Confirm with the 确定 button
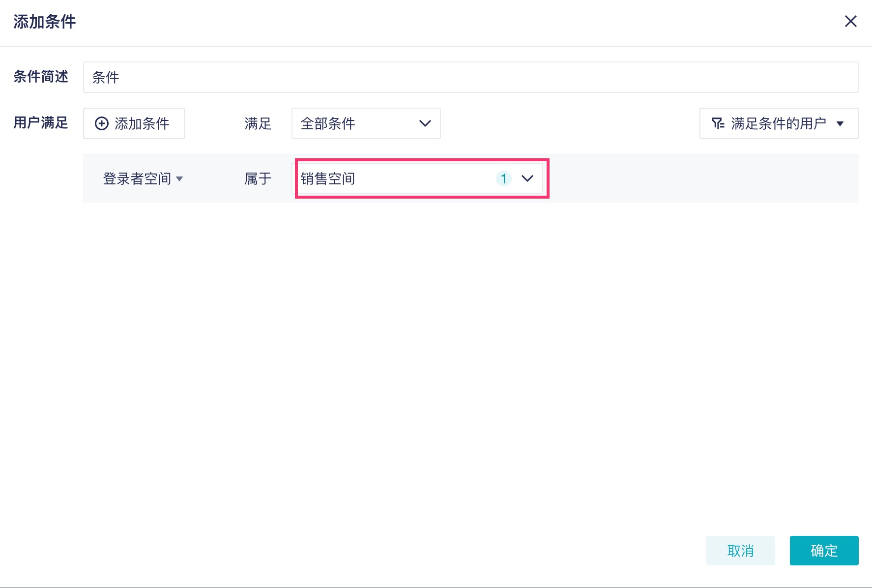The width and height of the screenshot is (872, 588). tap(824, 551)
